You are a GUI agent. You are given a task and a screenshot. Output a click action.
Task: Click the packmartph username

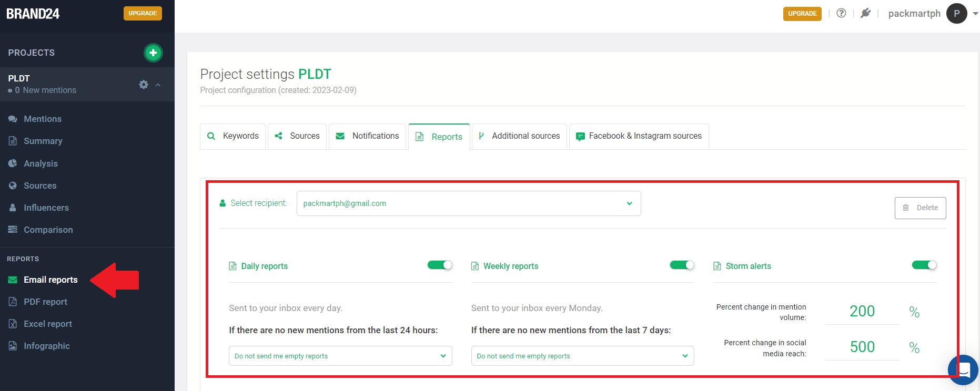914,14
